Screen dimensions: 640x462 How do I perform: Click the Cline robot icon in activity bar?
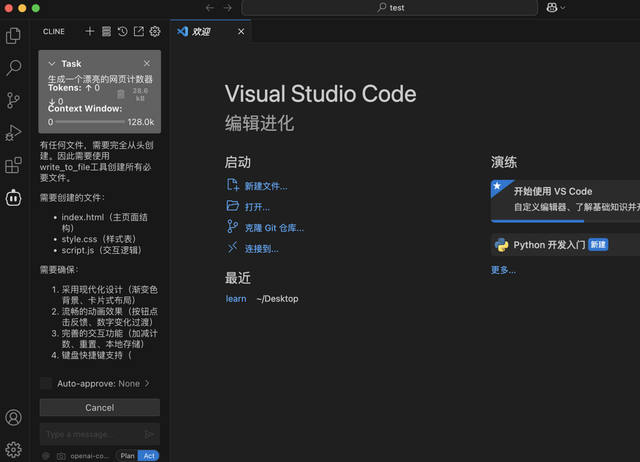(x=14, y=198)
